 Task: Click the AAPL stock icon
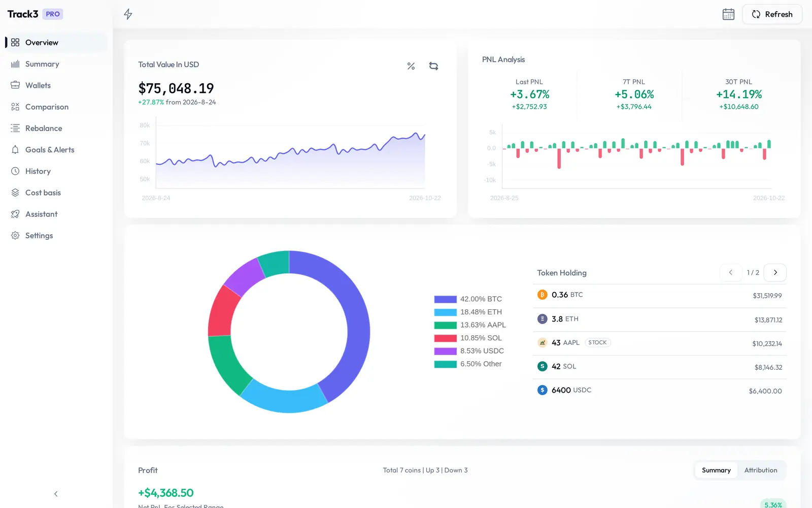pyautogui.click(x=543, y=342)
